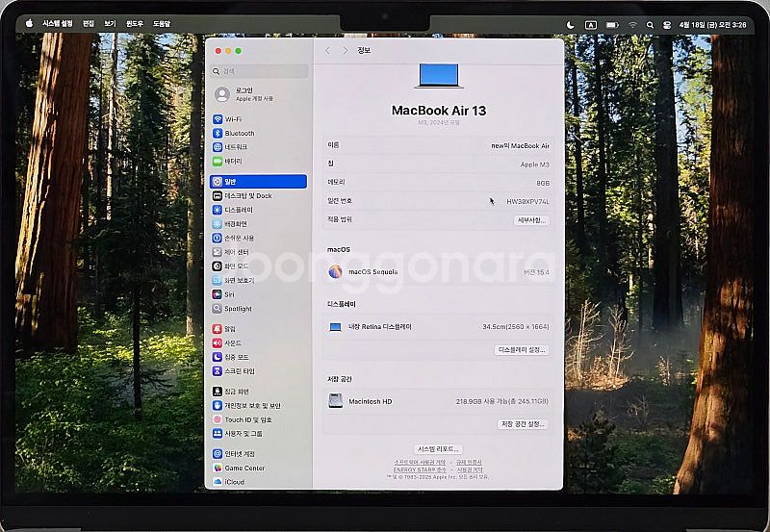Open the 시스템 설정 menu
This screenshot has width=770, height=532.
tap(58, 23)
